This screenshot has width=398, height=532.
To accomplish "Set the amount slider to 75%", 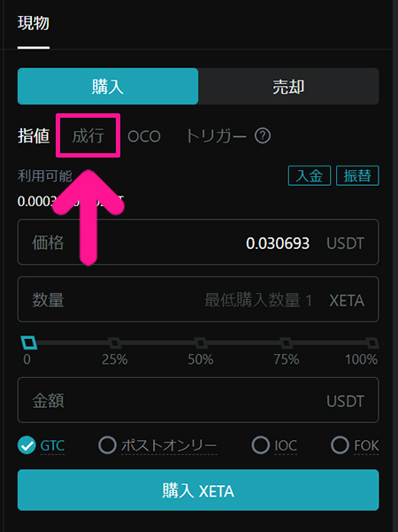I will tap(287, 343).
